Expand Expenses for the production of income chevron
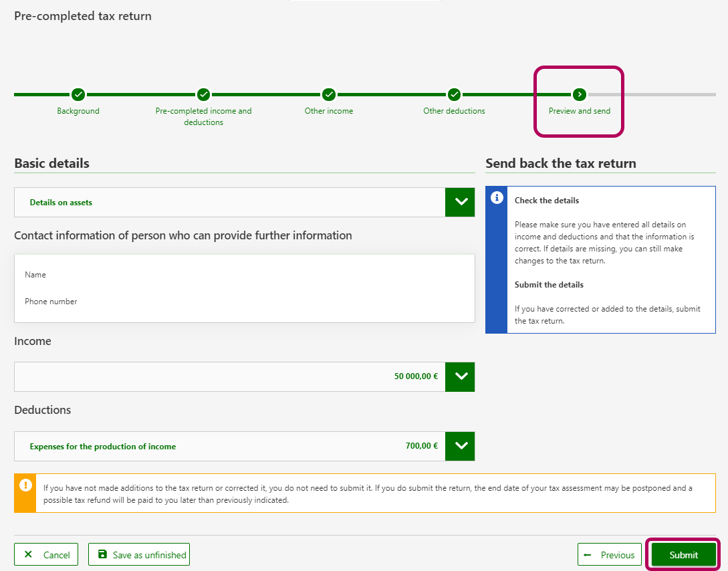Viewport: 728px width, 571px height. [460, 446]
